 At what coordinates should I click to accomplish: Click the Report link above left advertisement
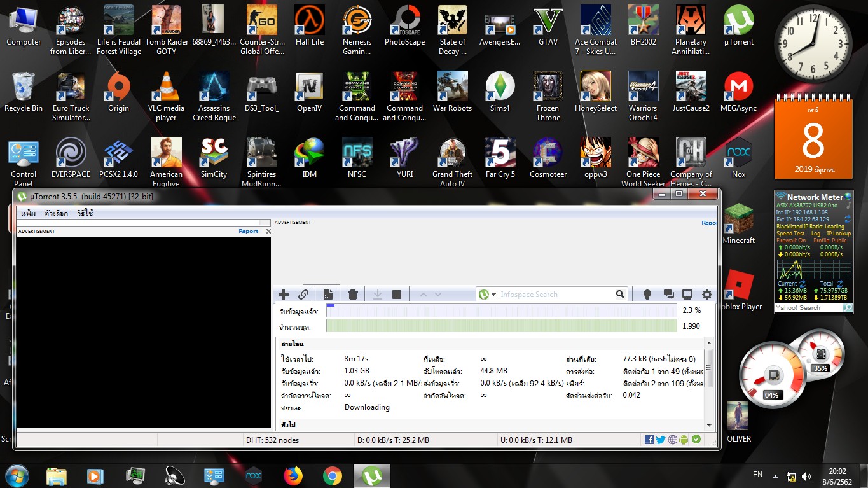tap(248, 231)
